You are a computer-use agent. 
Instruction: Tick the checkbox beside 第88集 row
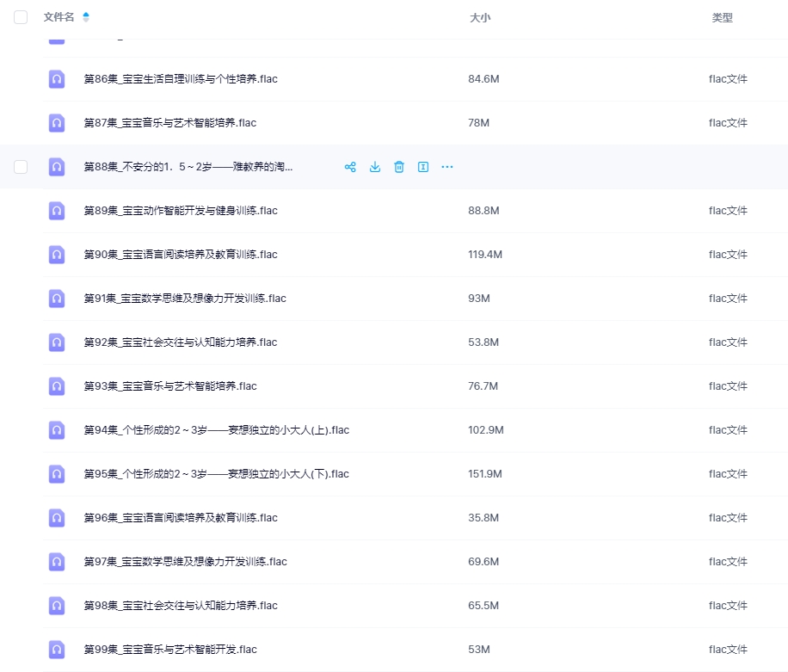[21, 167]
